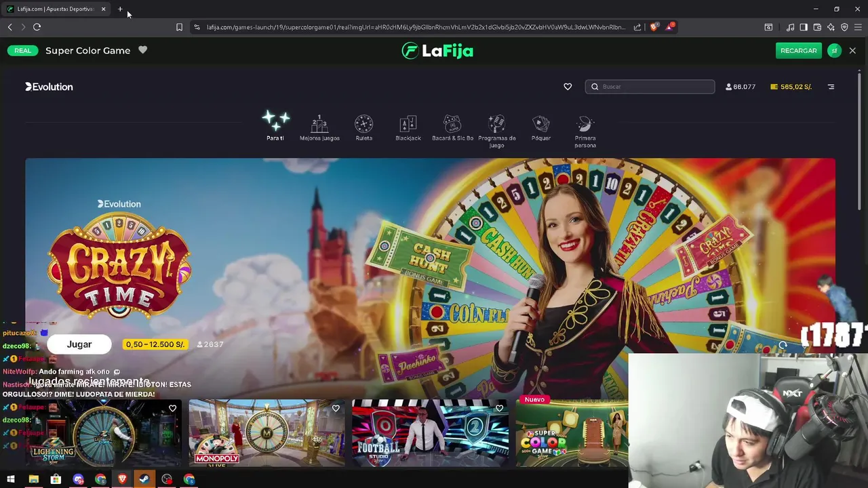Close the game overlay with X

tap(852, 51)
